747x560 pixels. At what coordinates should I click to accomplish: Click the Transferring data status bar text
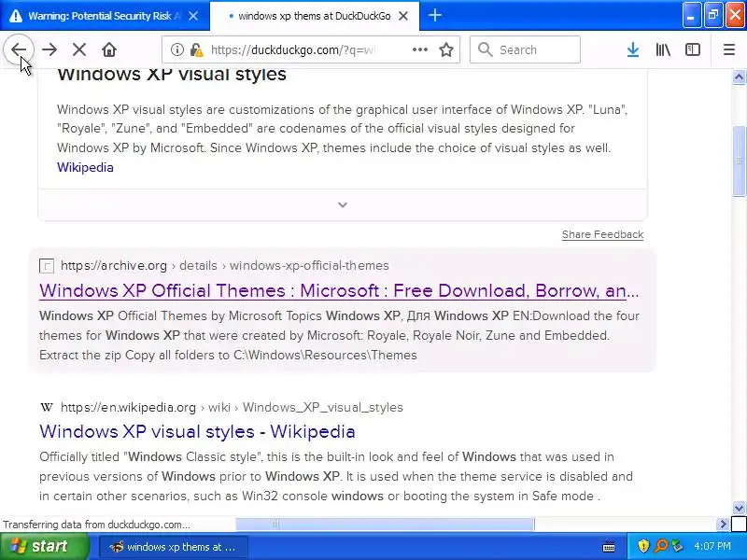[97, 525]
